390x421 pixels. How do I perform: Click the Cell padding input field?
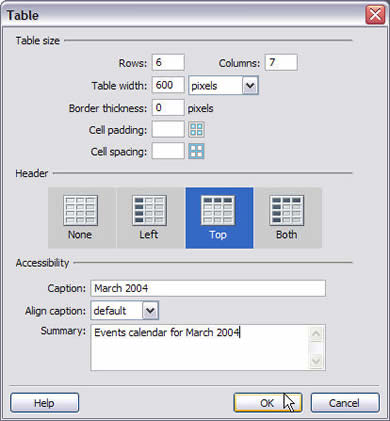pos(168,129)
